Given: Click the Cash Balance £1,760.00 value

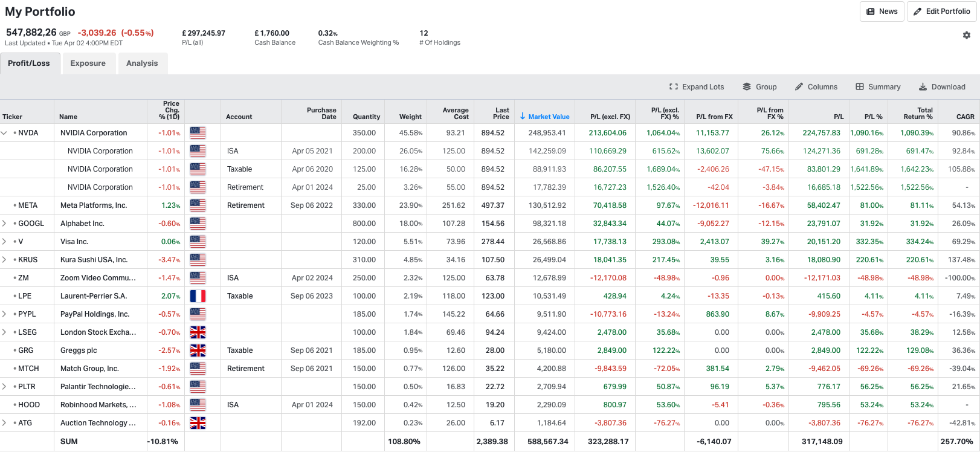Looking at the screenshot, I should pos(272,33).
